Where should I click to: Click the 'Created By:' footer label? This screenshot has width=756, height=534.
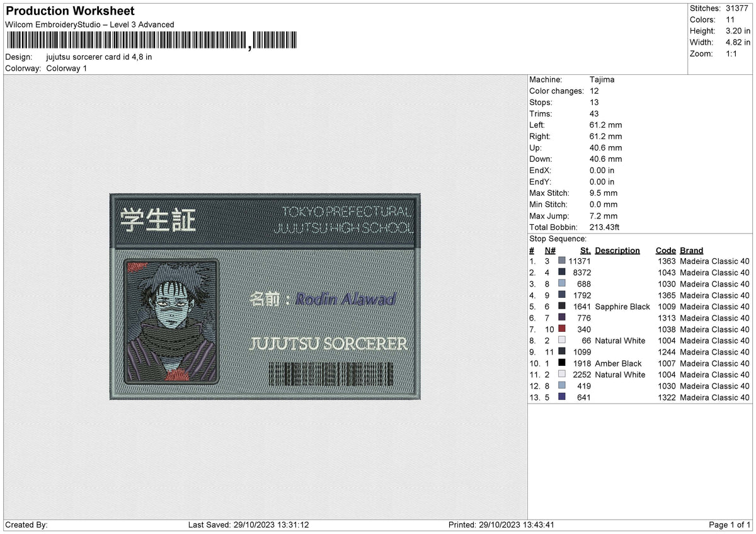coord(26,525)
